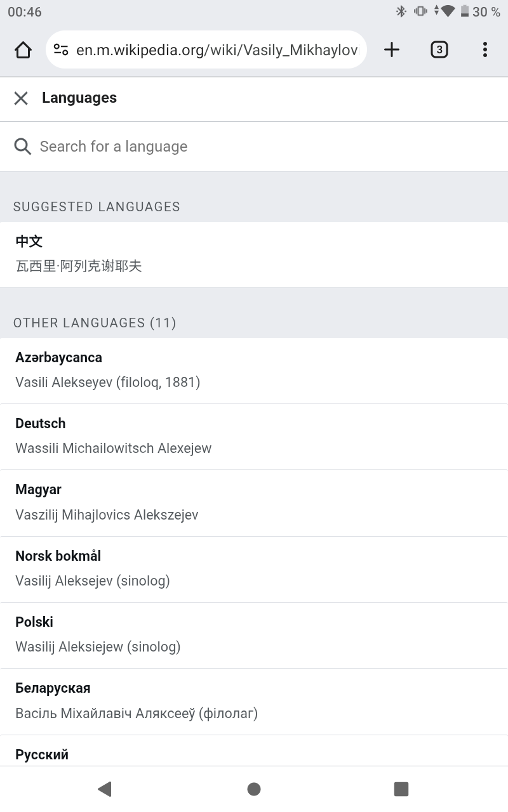Image resolution: width=508 pixels, height=812 pixels.
Task: Tap the Android home circle button
Action: click(254, 789)
